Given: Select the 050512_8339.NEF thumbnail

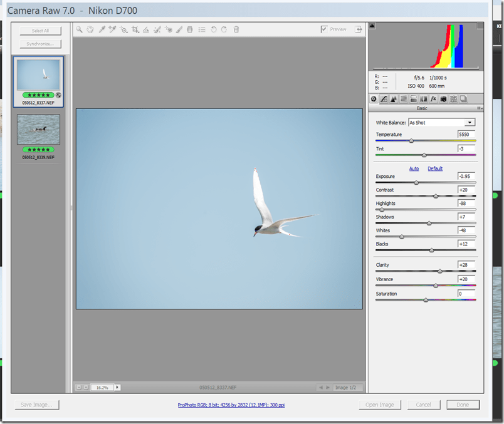Looking at the screenshot, I should click(x=39, y=130).
